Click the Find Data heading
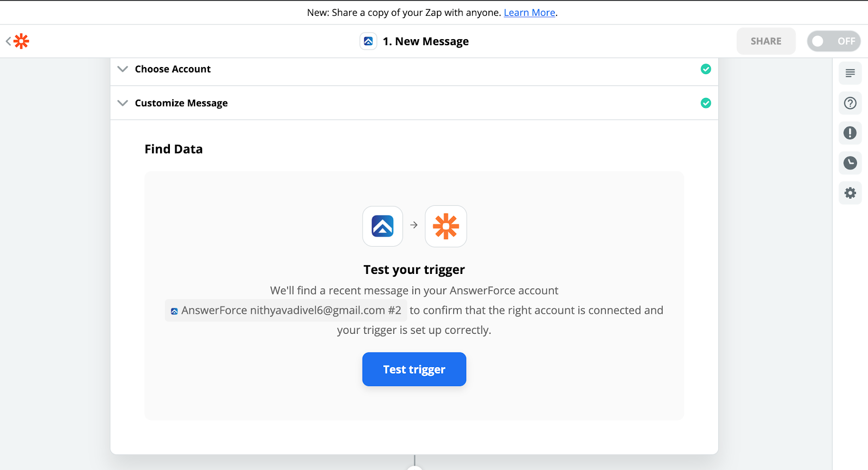This screenshot has width=868, height=470. tap(174, 149)
